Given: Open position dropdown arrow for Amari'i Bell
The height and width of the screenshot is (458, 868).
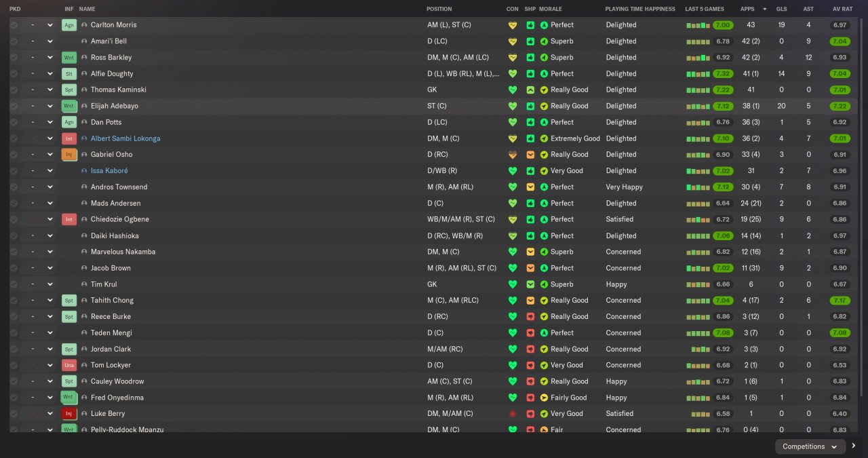Looking at the screenshot, I should click(50, 41).
